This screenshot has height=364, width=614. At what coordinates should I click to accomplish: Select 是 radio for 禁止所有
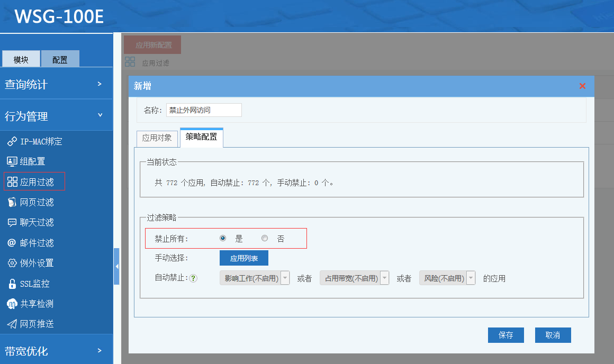coord(223,239)
